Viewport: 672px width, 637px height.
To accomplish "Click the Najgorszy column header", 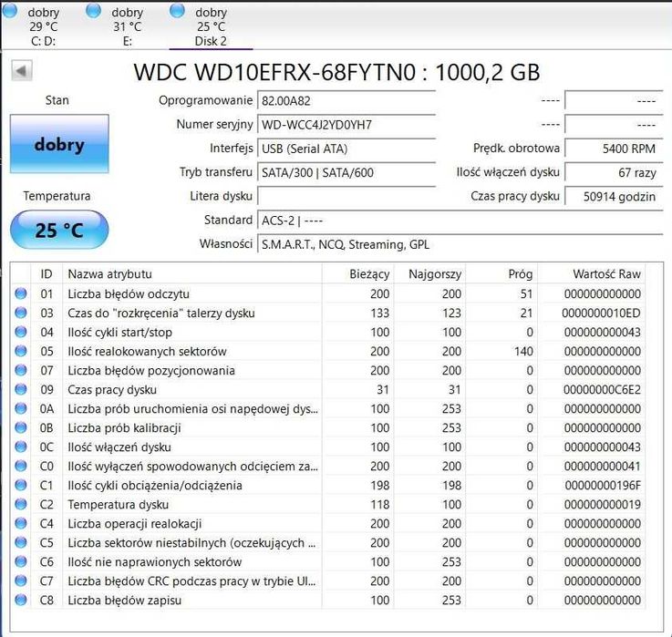I will point(429,274).
